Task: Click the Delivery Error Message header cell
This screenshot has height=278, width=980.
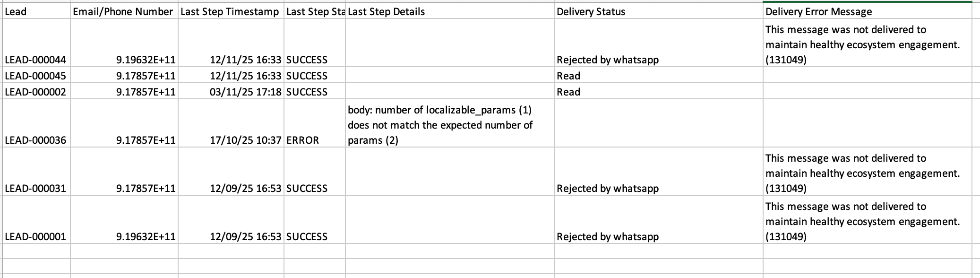Action: pyautogui.click(x=866, y=11)
